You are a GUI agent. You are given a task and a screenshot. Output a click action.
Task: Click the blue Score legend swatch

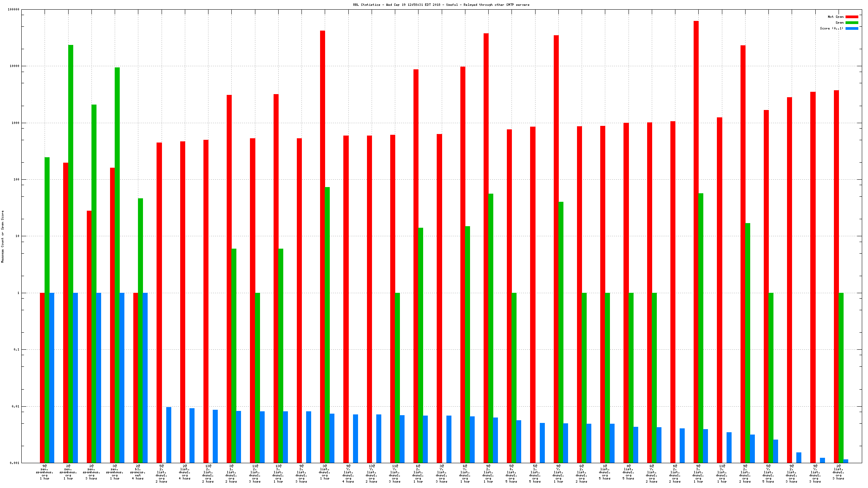tap(852, 29)
